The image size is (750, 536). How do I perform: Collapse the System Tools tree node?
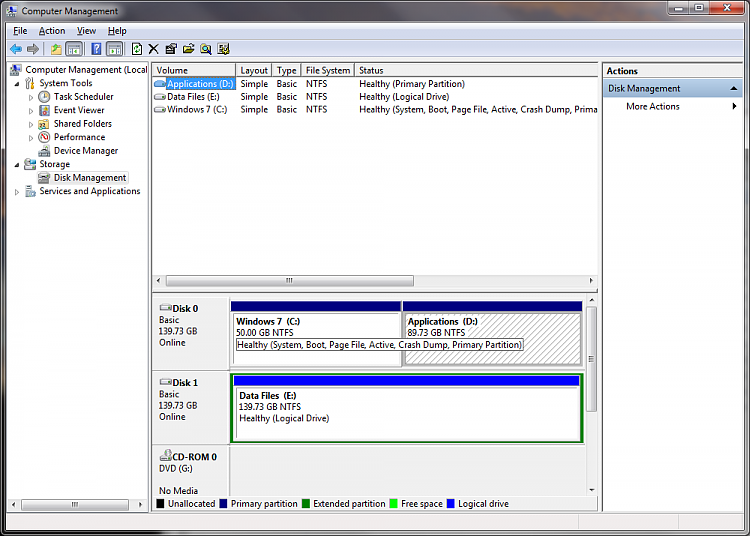pyautogui.click(x=17, y=84)
